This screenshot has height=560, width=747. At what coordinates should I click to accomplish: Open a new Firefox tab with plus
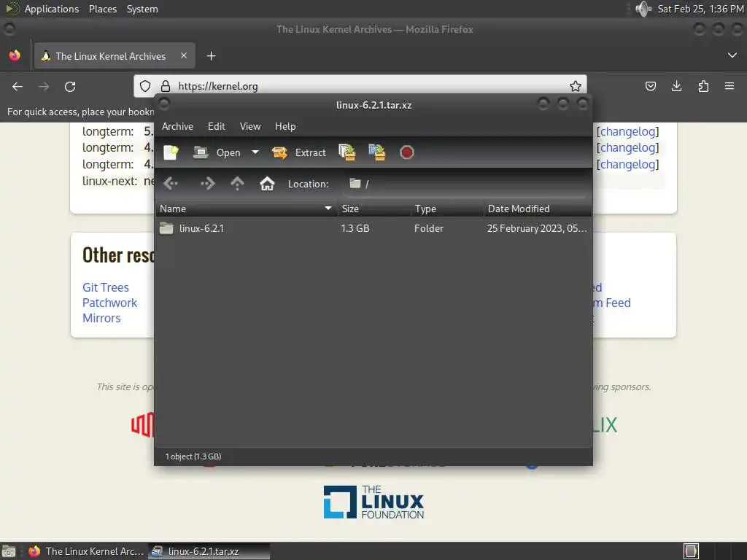click(211, 56)
